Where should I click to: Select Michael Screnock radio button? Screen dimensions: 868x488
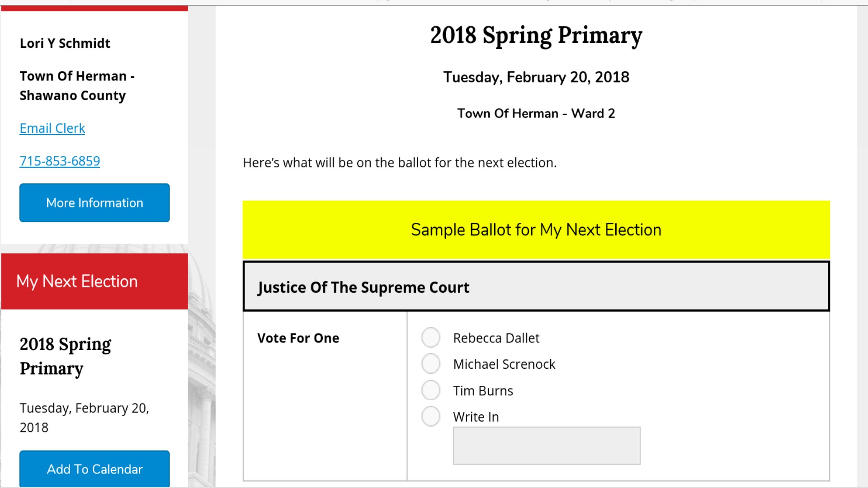[x=430, y=364]
